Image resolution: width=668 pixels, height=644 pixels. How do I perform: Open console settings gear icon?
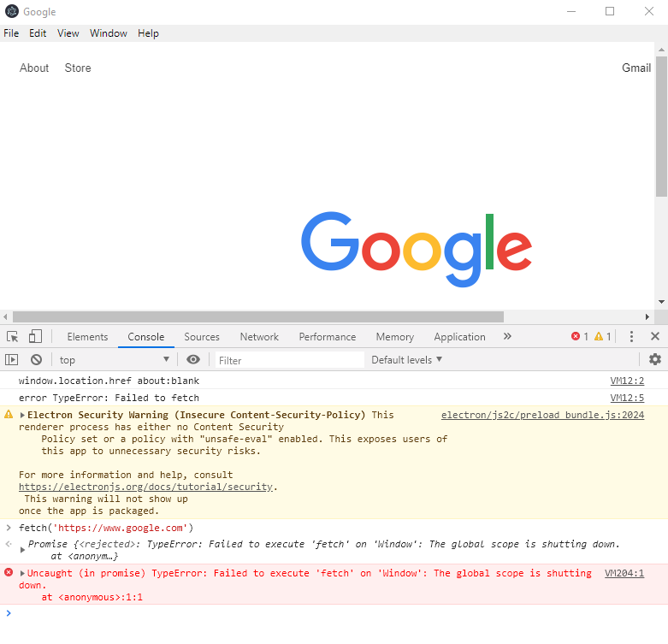(x=655, y=359)
